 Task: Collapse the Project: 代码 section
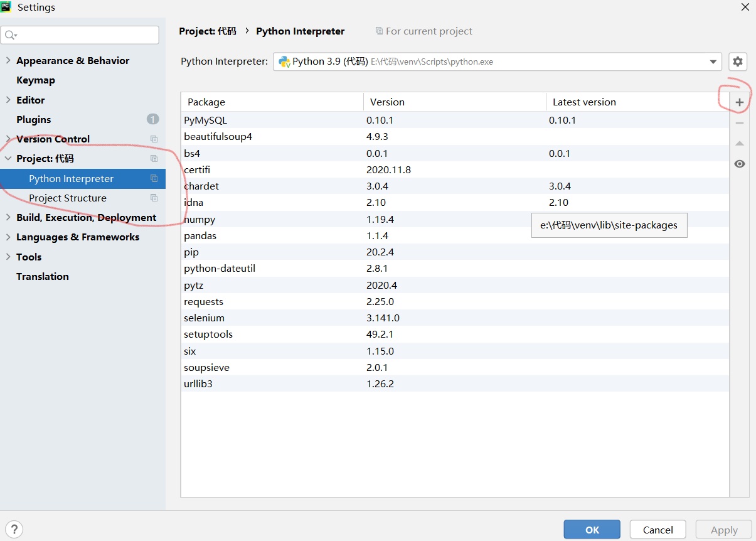coord(8,159)
